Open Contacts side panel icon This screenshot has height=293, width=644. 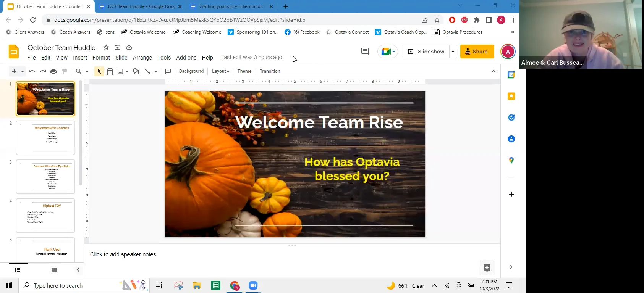coord(511,139)
